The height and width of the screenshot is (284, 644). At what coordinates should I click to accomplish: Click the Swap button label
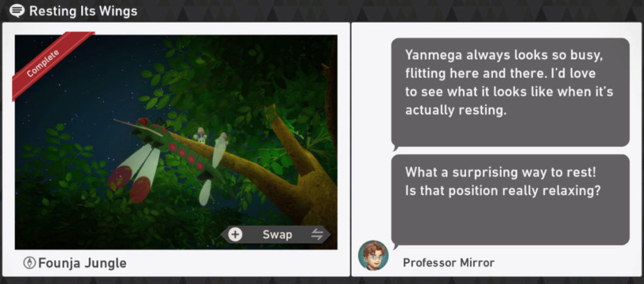tap(277, 235)
